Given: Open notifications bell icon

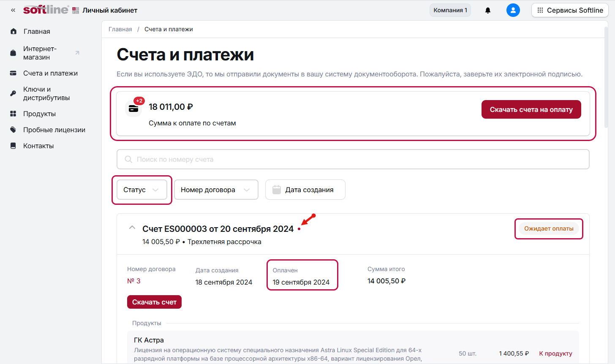Looking at the screenshot, I should click(488, 10).
